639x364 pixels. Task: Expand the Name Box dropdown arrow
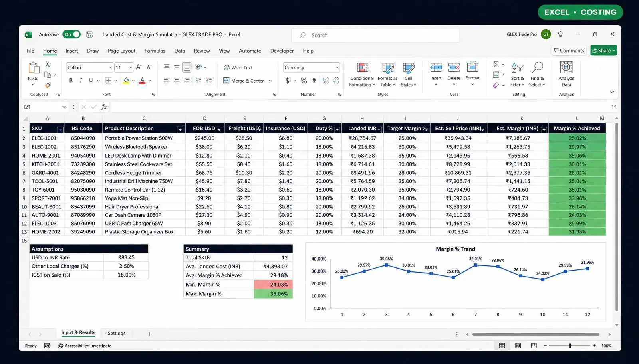(64, 107)
